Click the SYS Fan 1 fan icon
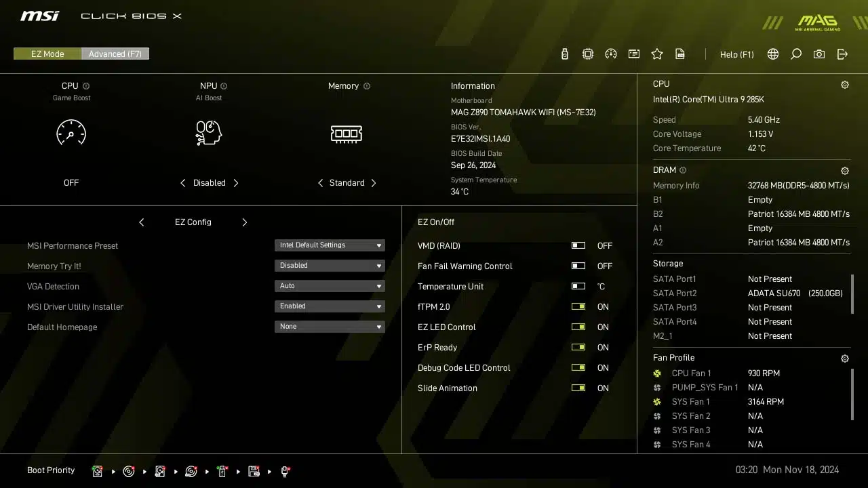The height and width of the screenshot is (488, 868). point(657,402)
